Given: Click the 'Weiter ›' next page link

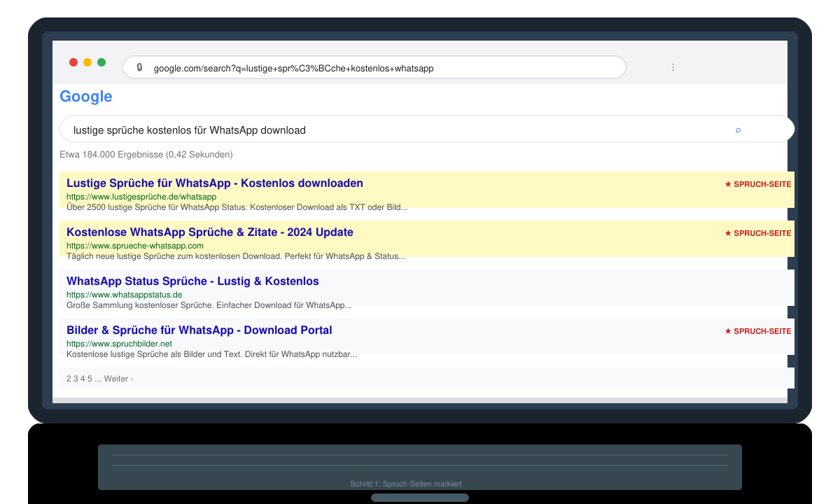Looking at the screenshot, I should 118,379.
